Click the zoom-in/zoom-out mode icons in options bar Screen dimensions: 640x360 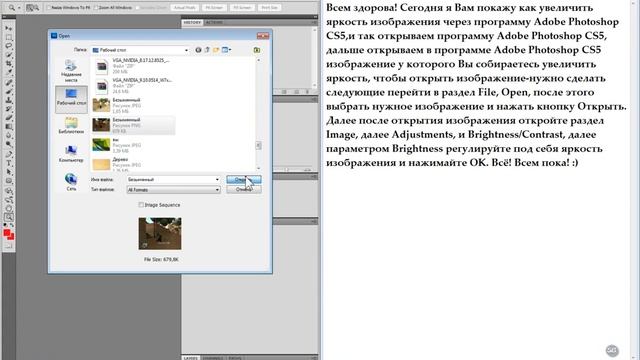coord(32,7)
